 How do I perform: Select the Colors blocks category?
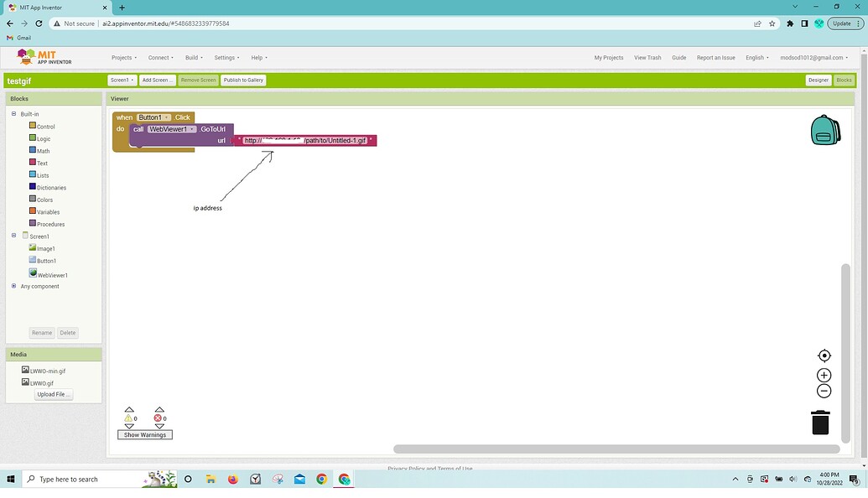point(44,200)
